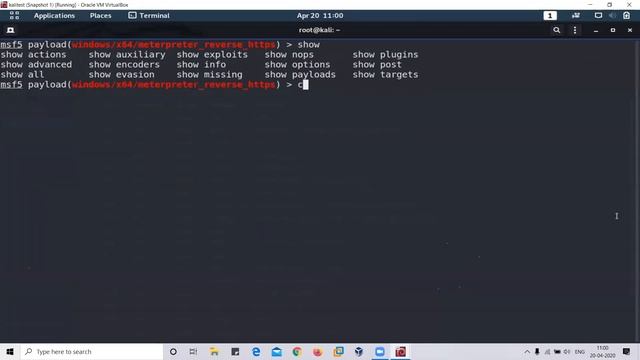Click the network connections icon in top panel
This screenshot has height=360, width=640.
[576, 16]
